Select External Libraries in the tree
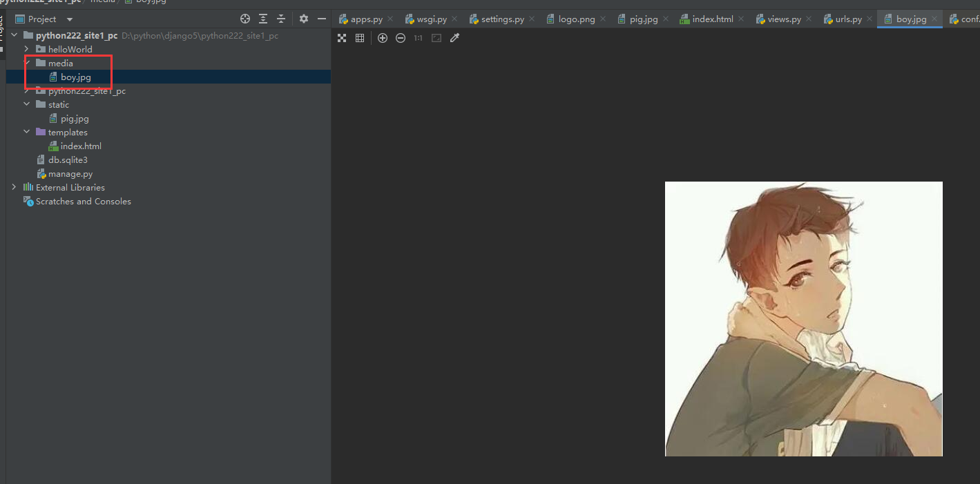 (x=169, y=187)
